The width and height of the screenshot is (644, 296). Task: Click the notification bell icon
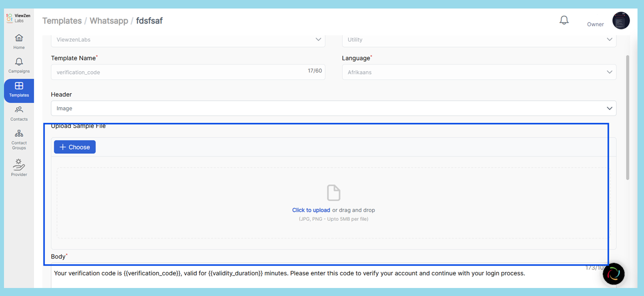click(x=564, y=21)
